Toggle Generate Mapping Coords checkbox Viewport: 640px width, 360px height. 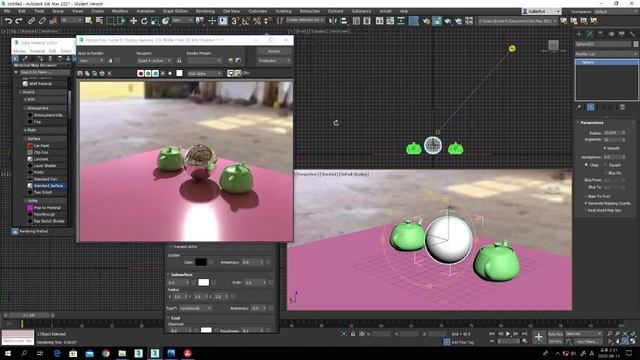(x=586, y=203)
